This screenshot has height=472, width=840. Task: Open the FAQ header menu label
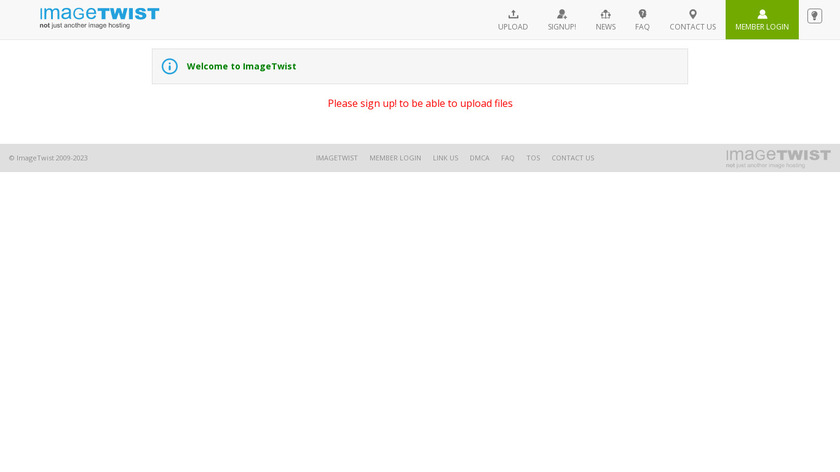642,27
